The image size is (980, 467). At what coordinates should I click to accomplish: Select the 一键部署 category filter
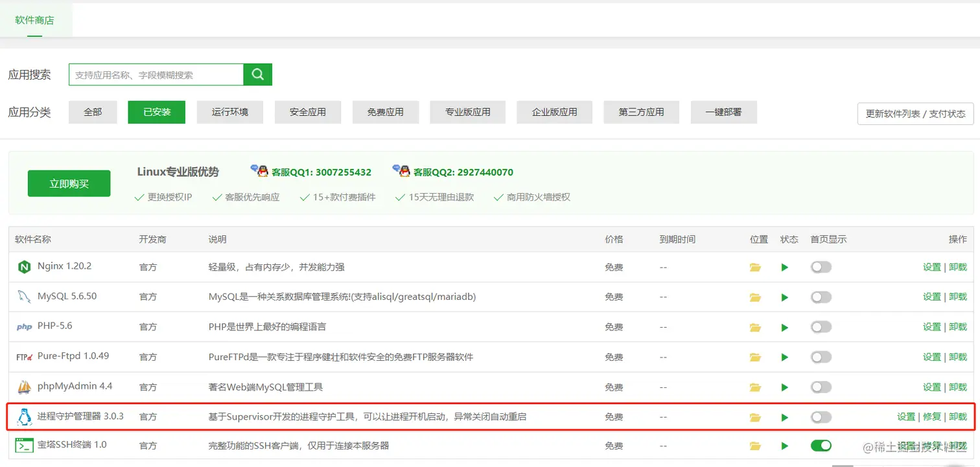(724, 112)
